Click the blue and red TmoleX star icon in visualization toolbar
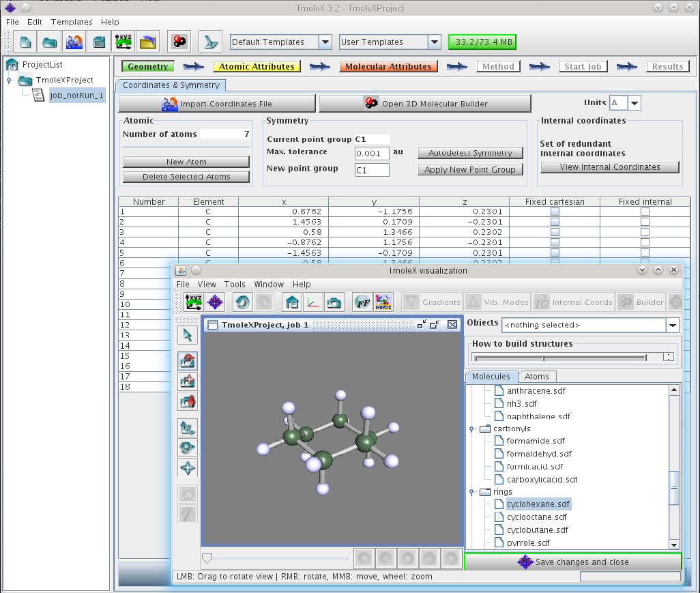 (x=215, y=302)
